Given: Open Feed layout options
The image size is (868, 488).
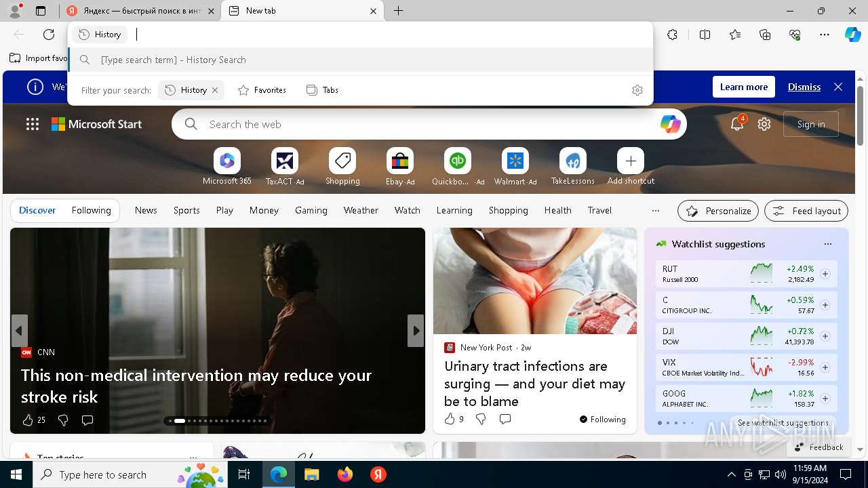Looking at the screenshot, I should 806,211.
